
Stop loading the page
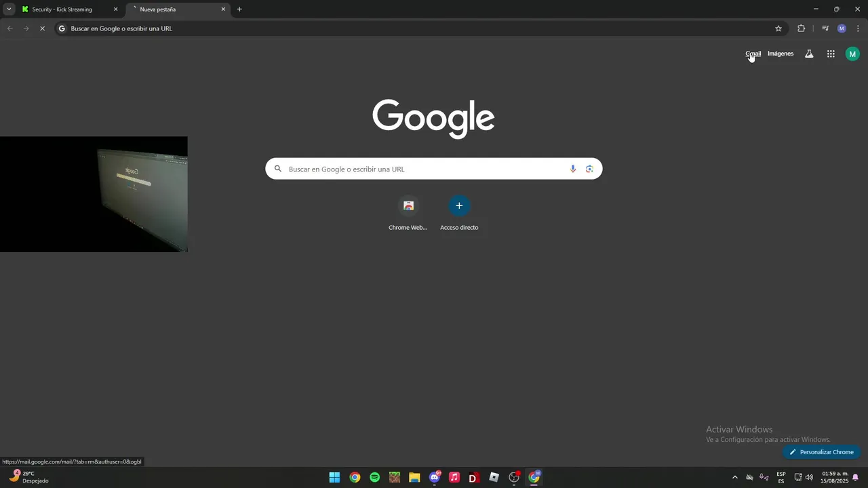click(x=42, y=28)
